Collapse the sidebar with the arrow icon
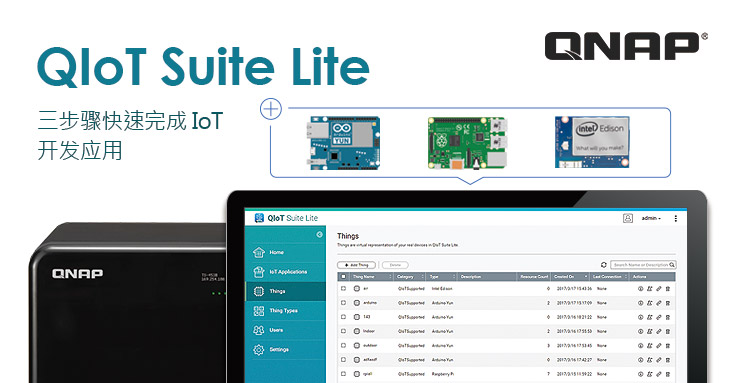 pyautogui.click(x=319, y=234)
